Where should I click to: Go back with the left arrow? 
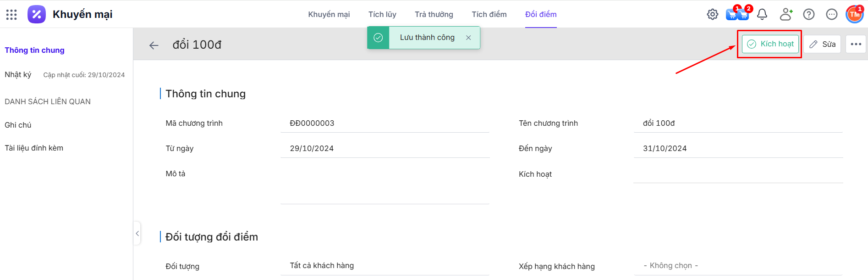click(x=154, y=45)
